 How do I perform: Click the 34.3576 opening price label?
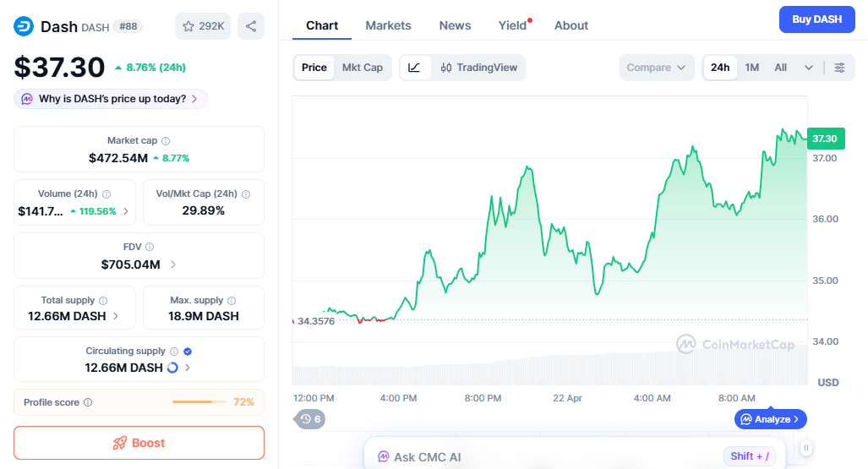316,321
